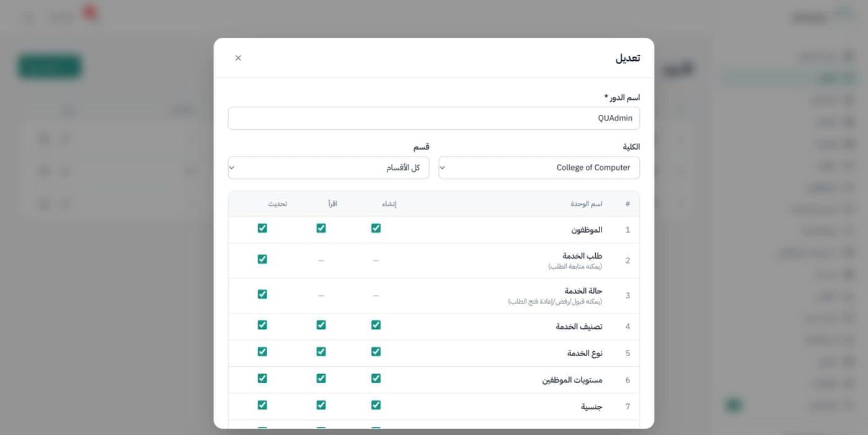Uncheck اقرأ for تصنيف الخدمة
The height and width of the screenshot is (435, 868).
tap(321, 325)
